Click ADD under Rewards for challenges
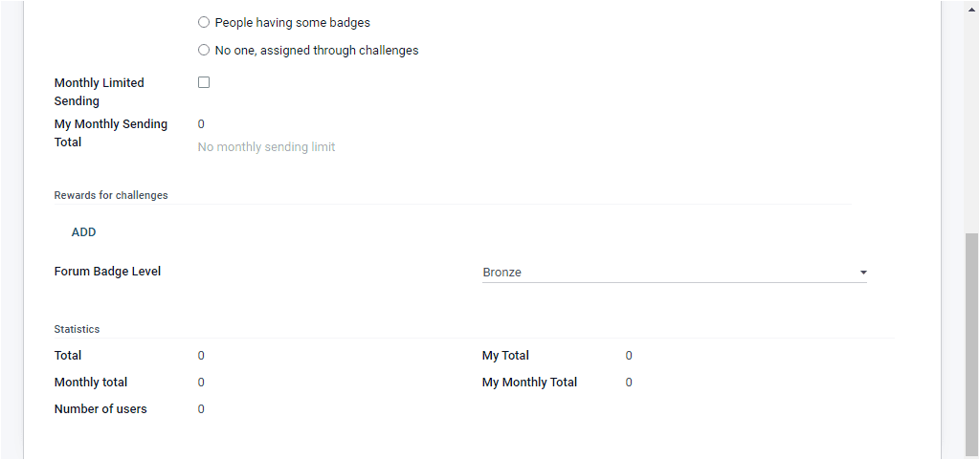980x460 pixels. click(84, 232)
